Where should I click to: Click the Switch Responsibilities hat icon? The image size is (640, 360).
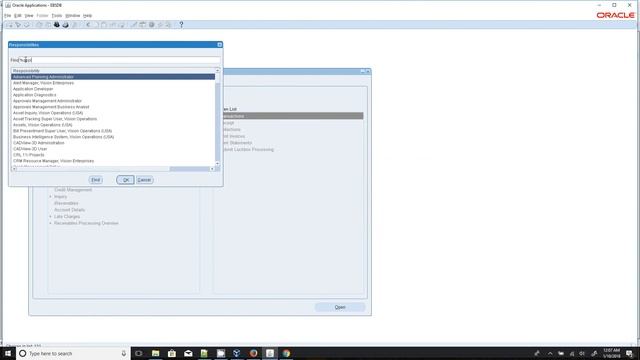tap(57, 25)
